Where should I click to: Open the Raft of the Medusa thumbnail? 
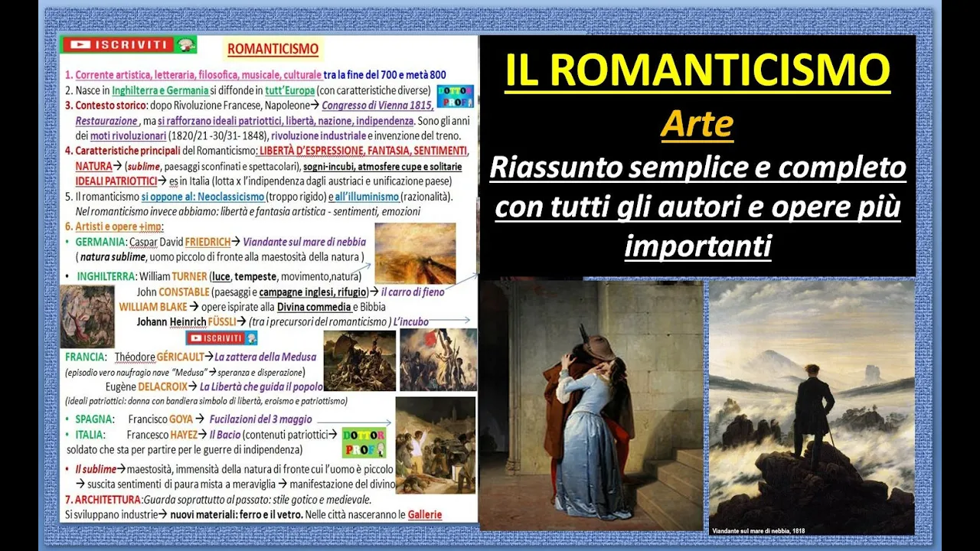point(360,360)
